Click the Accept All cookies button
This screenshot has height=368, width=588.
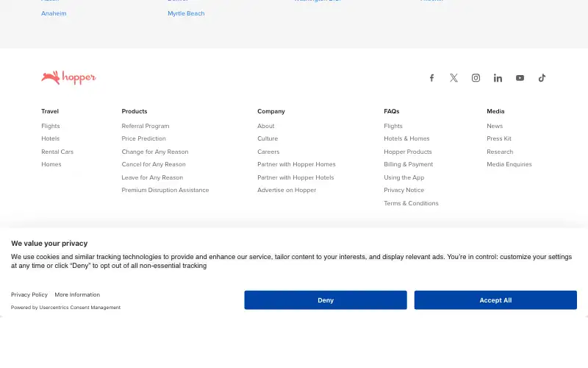(x=495, y=300)
